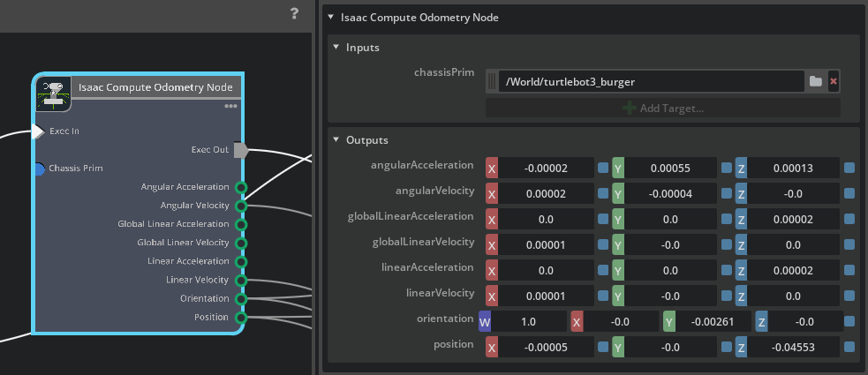Click the orientation Y value field
Screen dimensions: 868x375
pyautogui.click(x=713, y=321)
